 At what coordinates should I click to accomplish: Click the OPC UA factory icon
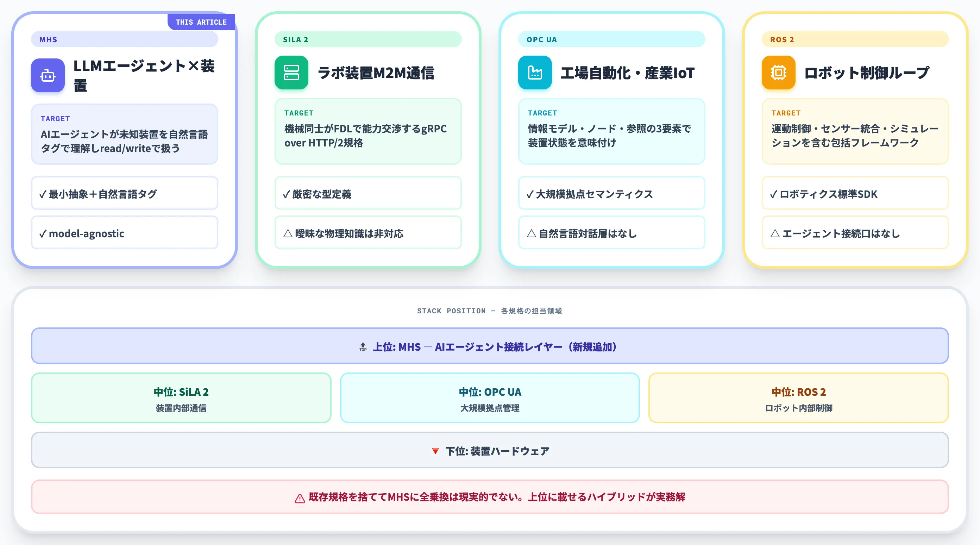click(x=535, y=73)
